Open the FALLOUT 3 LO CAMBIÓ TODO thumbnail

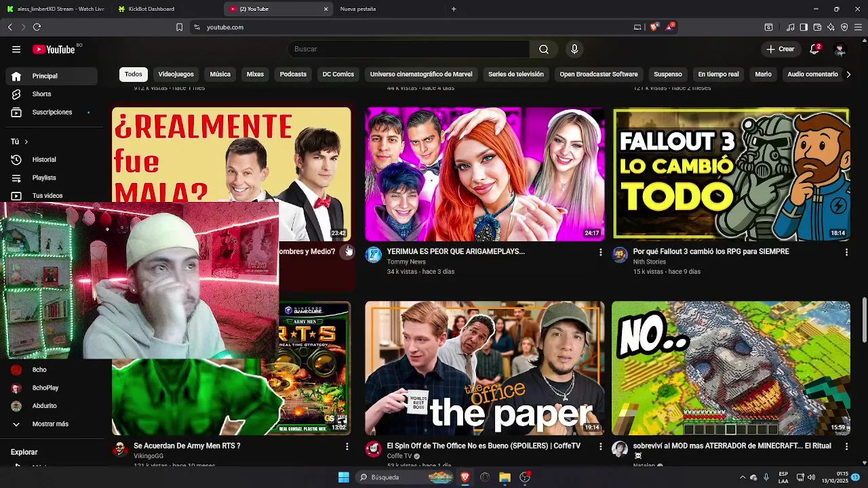731,174
